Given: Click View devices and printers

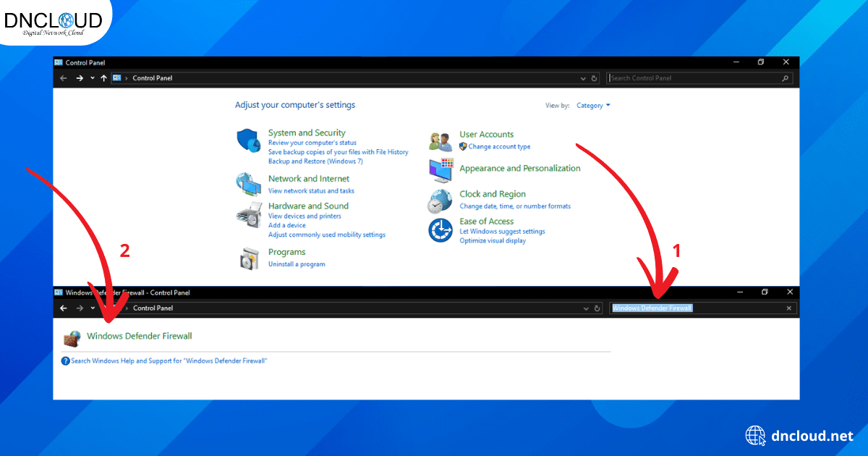Looking at the screenshot, I should tap(305, 216).
